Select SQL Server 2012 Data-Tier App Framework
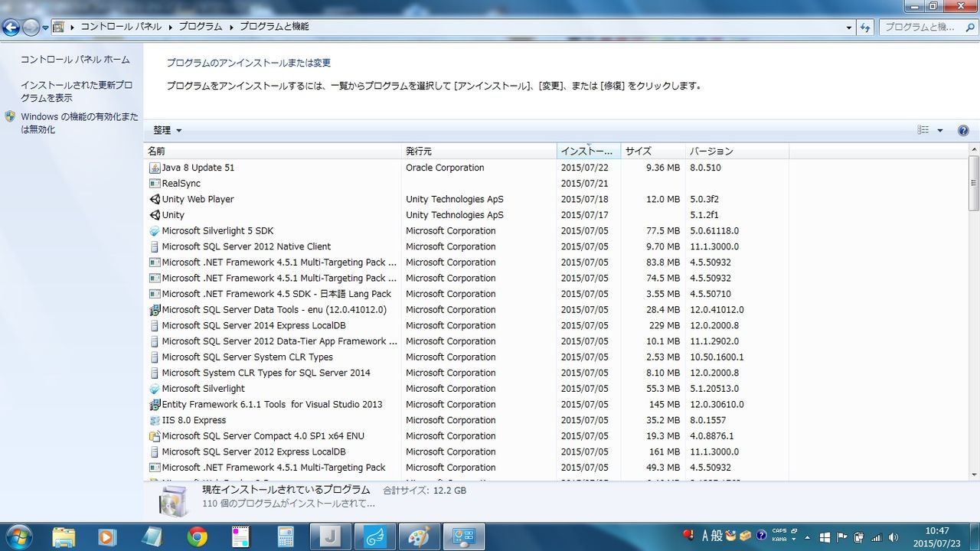Image resolution: width=980 pixels, height=551 pixels. pos(468,341)
